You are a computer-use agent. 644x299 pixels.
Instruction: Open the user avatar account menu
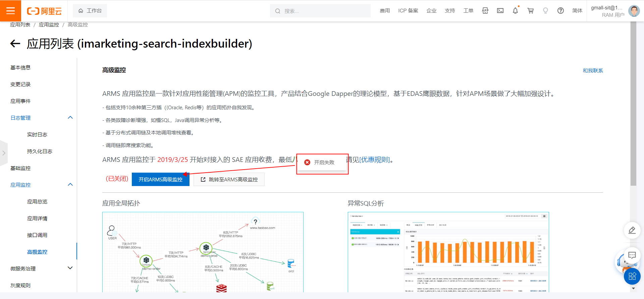(634, 11)
